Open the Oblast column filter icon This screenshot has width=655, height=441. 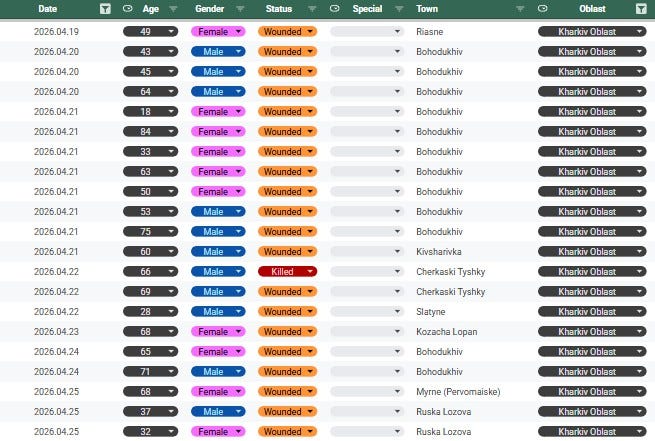coord(641,9)
